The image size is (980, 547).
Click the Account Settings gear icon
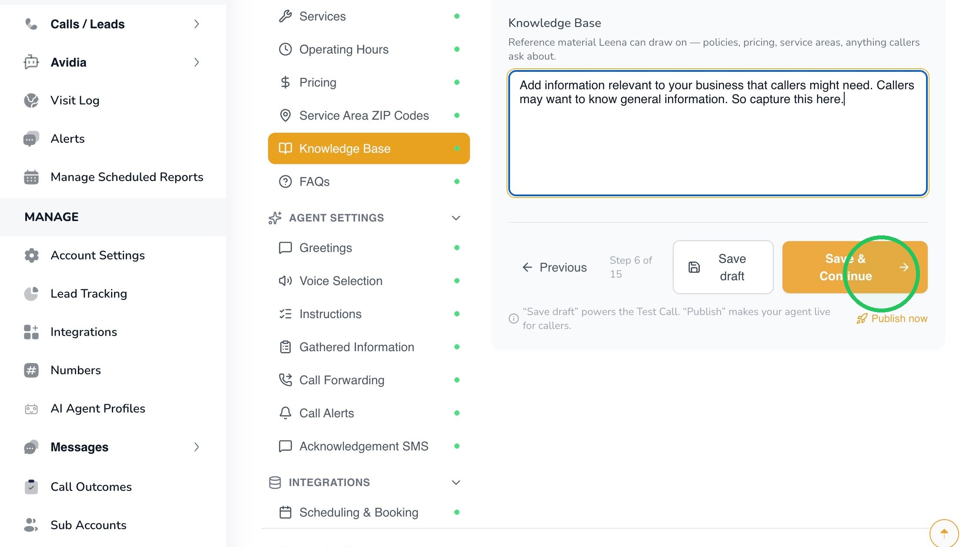click(31, 255)
